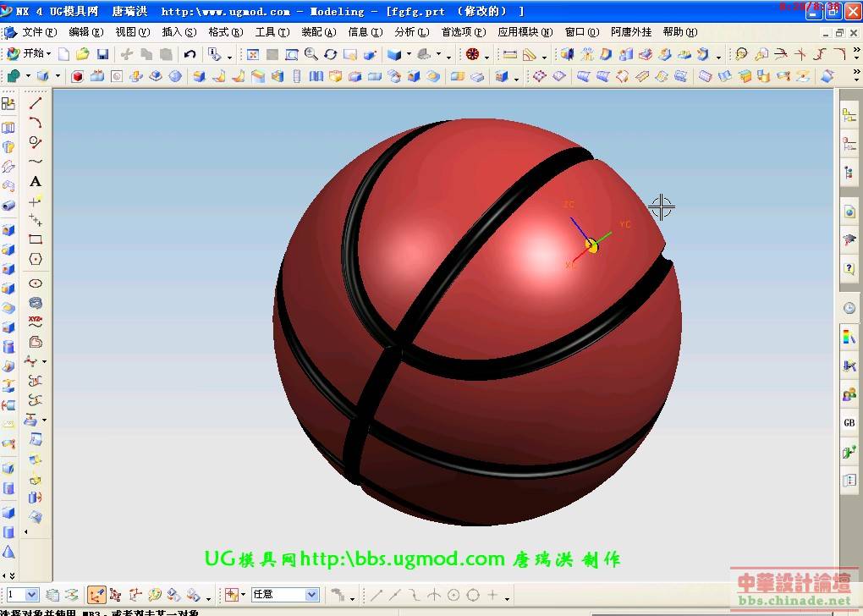Open the 视图(V) menu

[x=133, y=32]
